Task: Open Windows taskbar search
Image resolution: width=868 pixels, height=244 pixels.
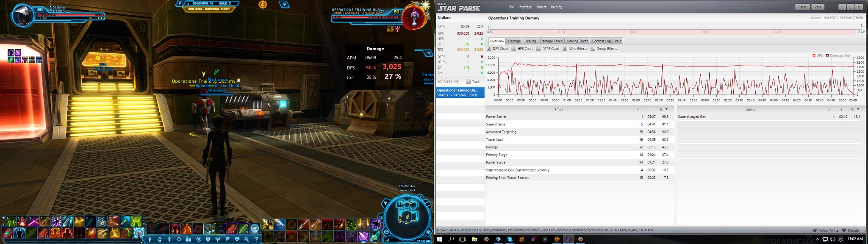Action: (451, 239)
